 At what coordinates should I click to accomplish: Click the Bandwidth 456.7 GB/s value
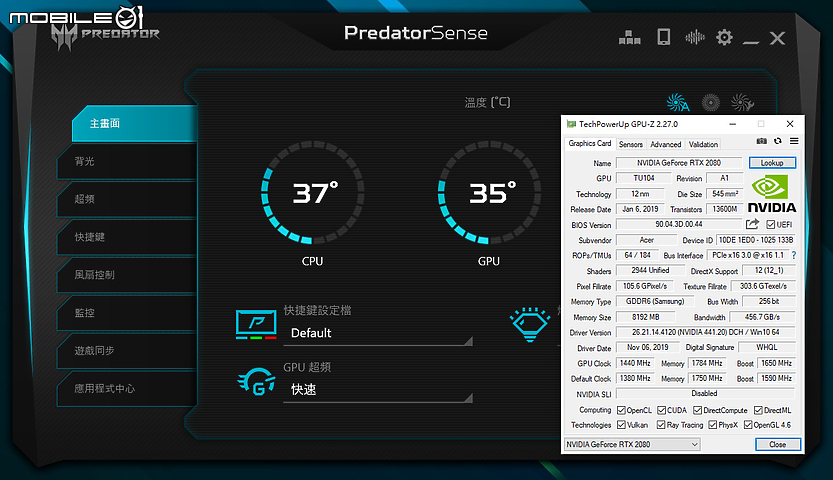[x=762, y=317]
